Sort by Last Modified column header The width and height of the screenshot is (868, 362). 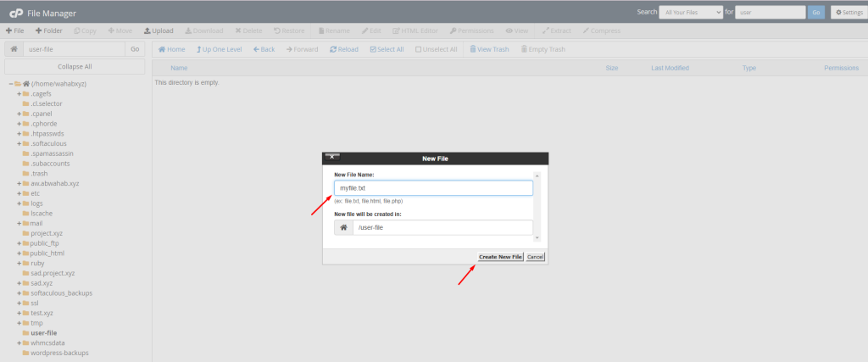point(674,67)
